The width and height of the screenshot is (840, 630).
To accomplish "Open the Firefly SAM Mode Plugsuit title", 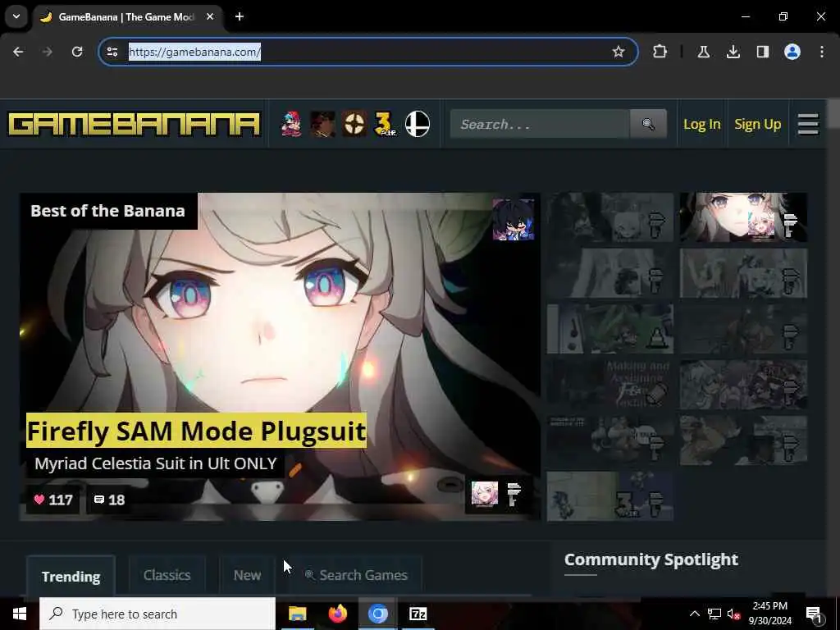I will 197,431.
